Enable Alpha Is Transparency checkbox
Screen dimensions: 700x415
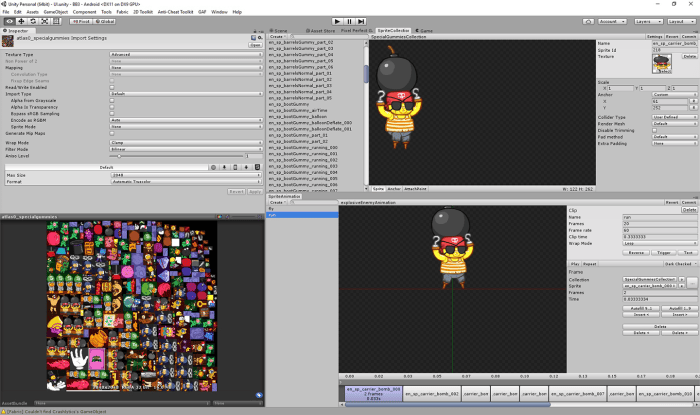click(112, 107)
